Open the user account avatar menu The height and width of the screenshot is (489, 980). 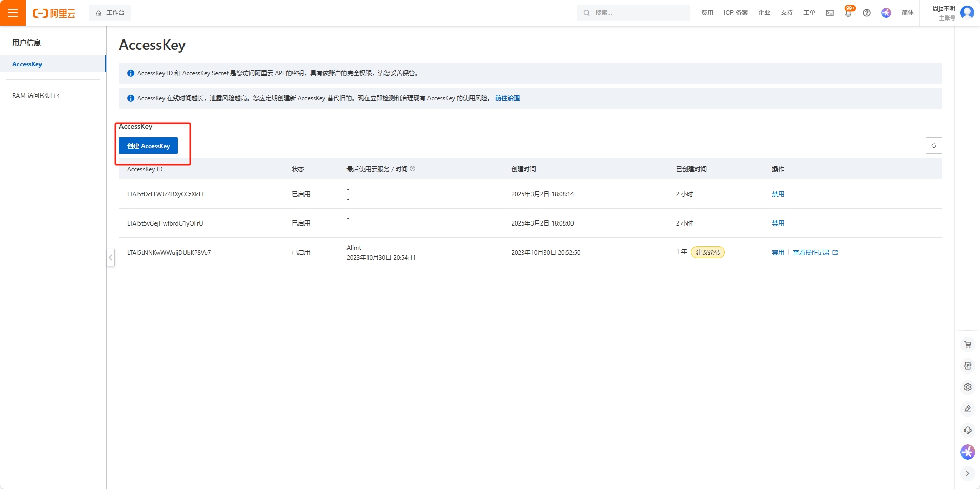point(967,12)
